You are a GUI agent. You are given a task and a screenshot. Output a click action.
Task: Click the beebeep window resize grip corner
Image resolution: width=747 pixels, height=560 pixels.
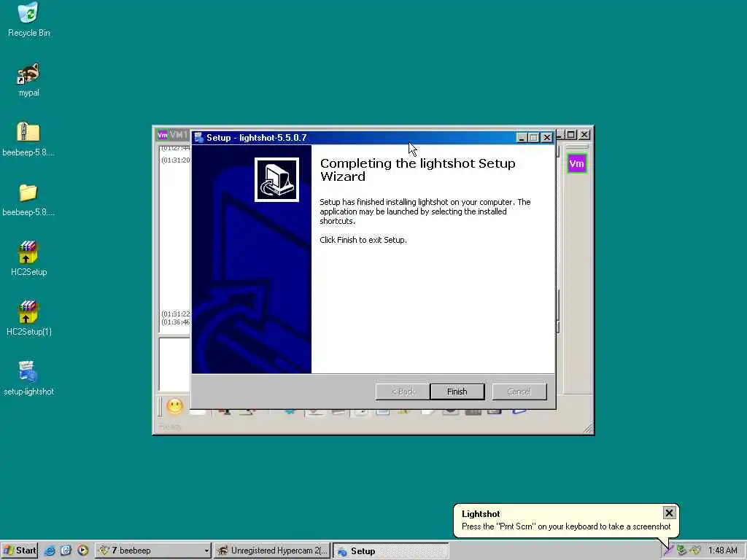pyautogui.click(x=588, y=429)
